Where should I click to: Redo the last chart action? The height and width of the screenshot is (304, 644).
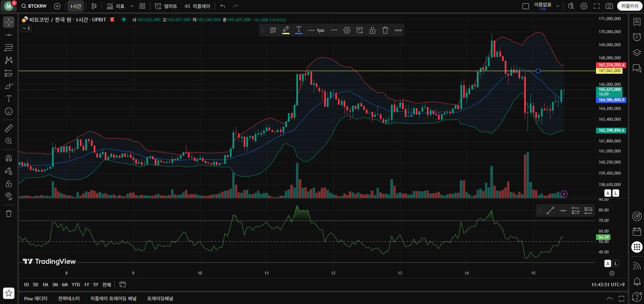[x=235, y=6]
